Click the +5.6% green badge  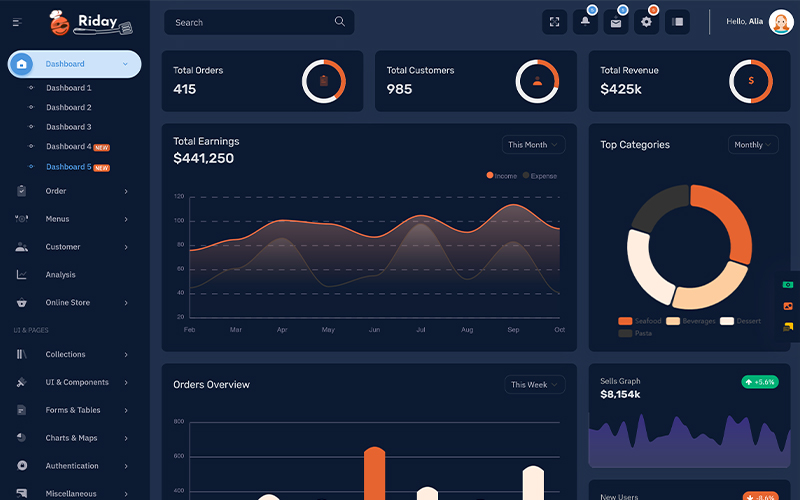(760, 382)
